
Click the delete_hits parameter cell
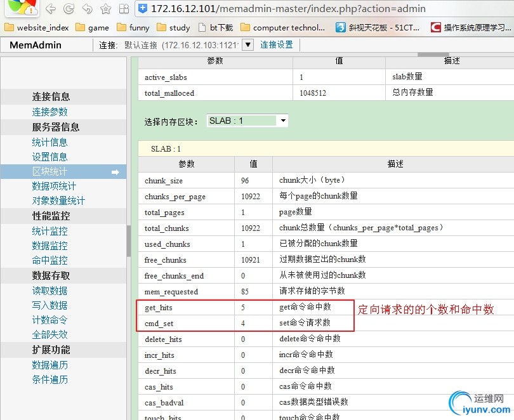pos(186,339)
